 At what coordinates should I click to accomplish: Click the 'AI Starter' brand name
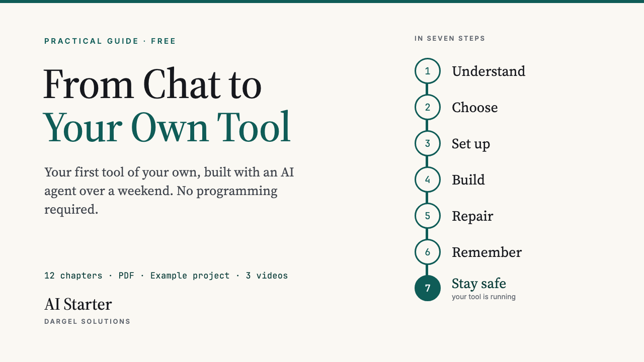(x=78, y=304)
